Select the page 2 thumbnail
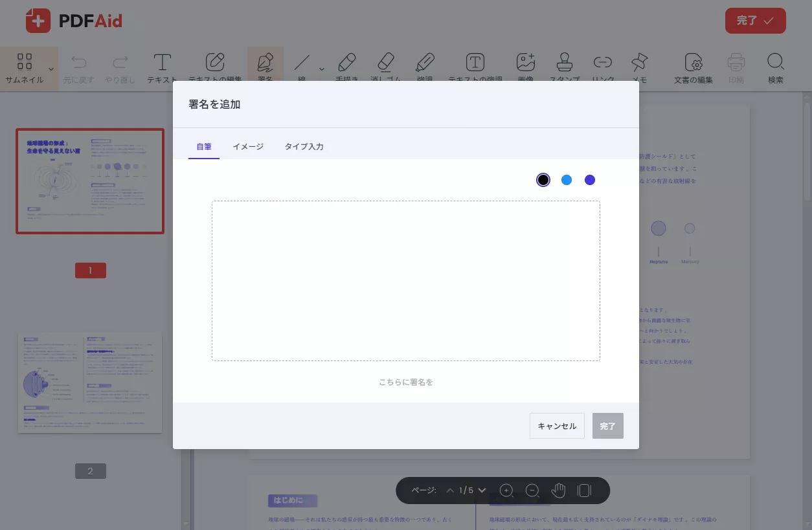 click(89, 382)
